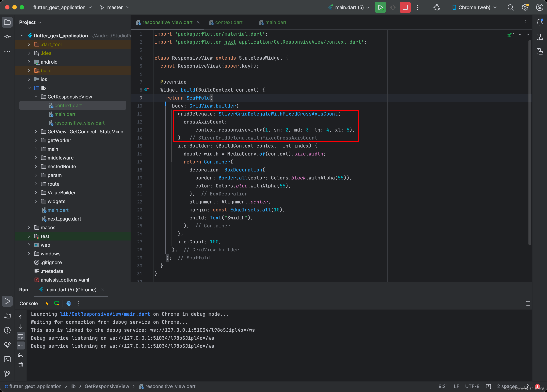Screen dimensions: 547x392
Task: Open the Git branch tool window icon
Action: (7, 374)
